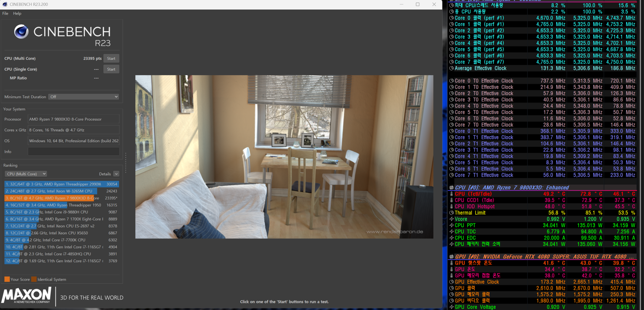Click the empty Info input field
Screen dimensions: 644x310
(73, 151)
